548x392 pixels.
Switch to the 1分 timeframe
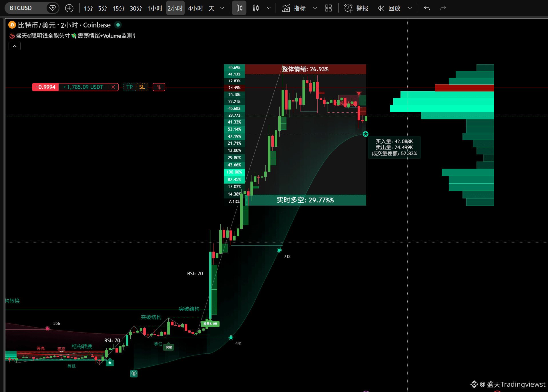click(x=88, y=8)
